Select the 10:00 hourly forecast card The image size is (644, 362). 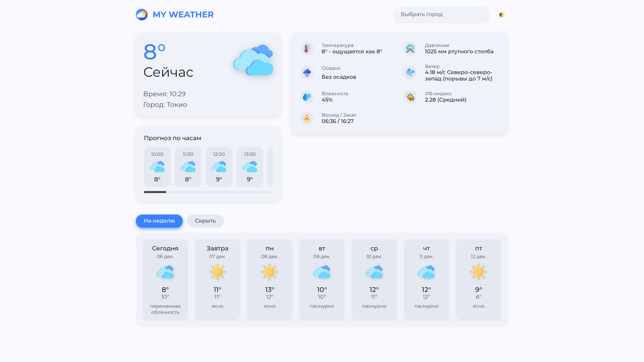[x=157, y=167]
